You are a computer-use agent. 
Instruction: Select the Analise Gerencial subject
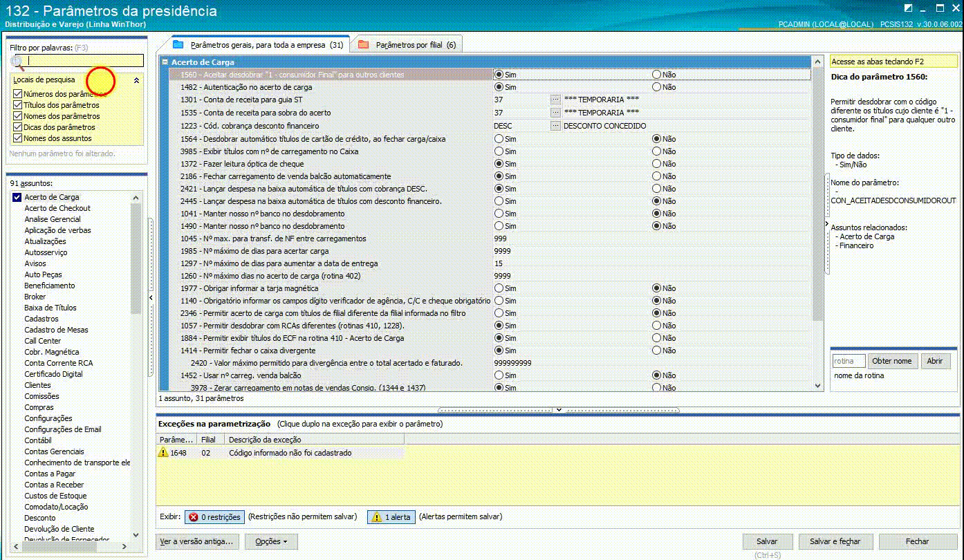[53, 219]
